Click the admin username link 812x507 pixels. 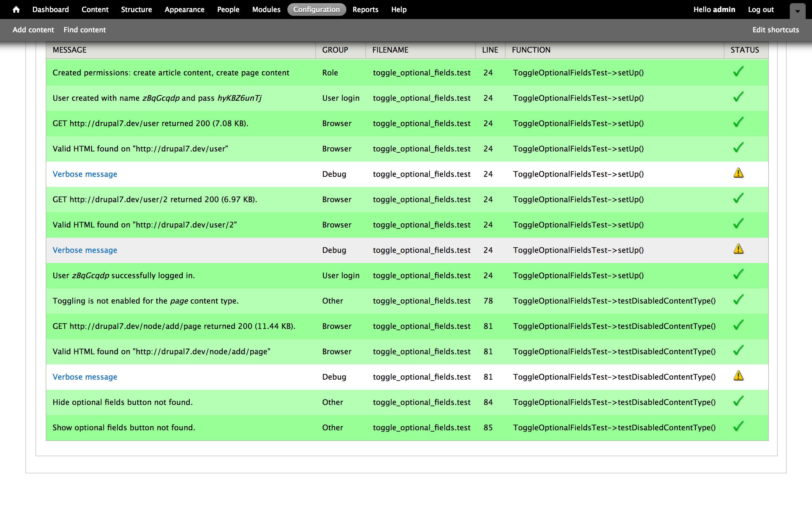point(724,10)
